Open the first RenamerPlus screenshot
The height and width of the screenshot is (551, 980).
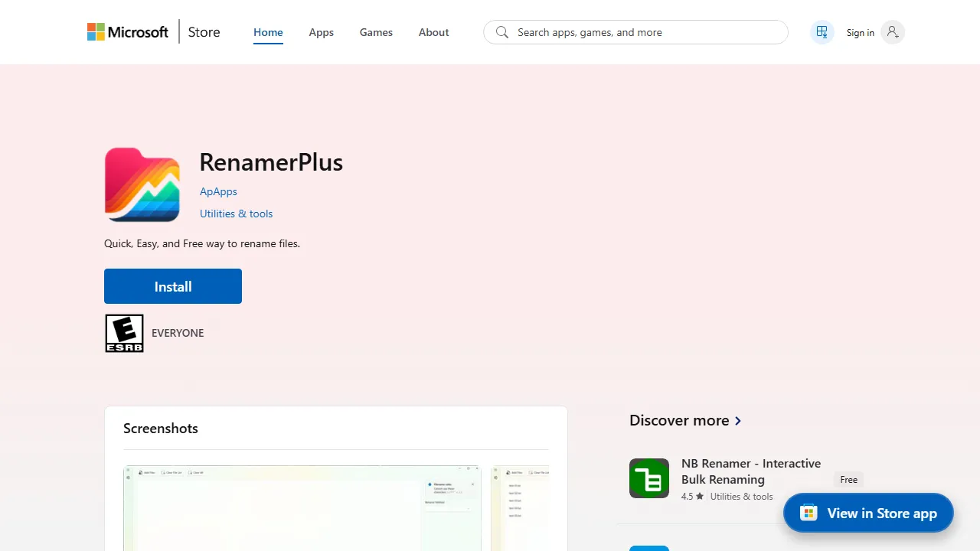click(x=302, y=508)
